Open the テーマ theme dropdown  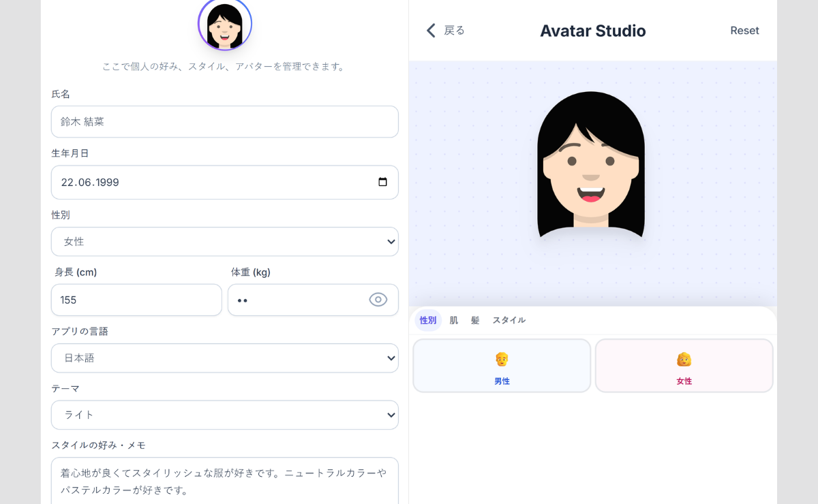pos(225,415)
